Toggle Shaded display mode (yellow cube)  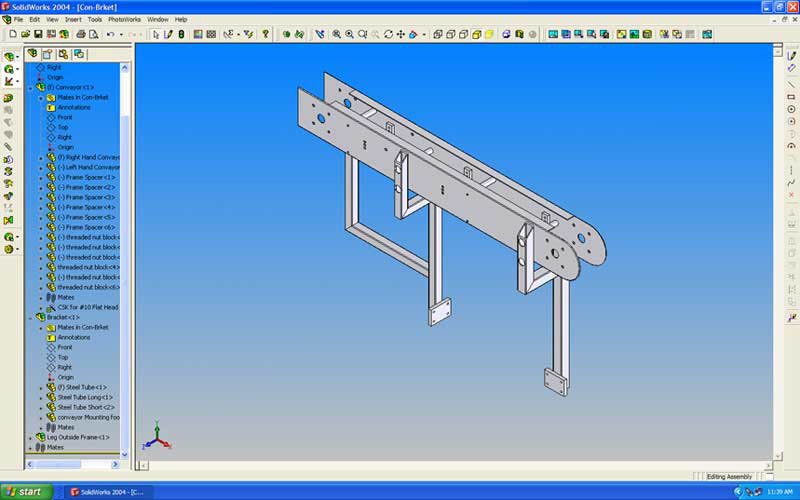pos(489,34)
